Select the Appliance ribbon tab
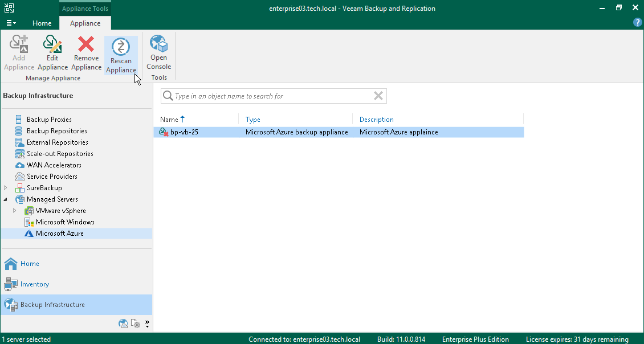This screenshot has width=644, height=344. tap(85, 23)
